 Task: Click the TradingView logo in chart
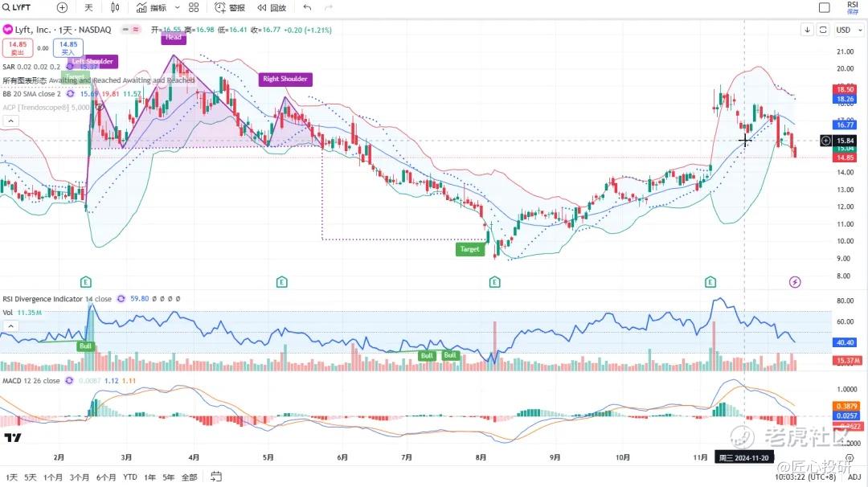13,438
